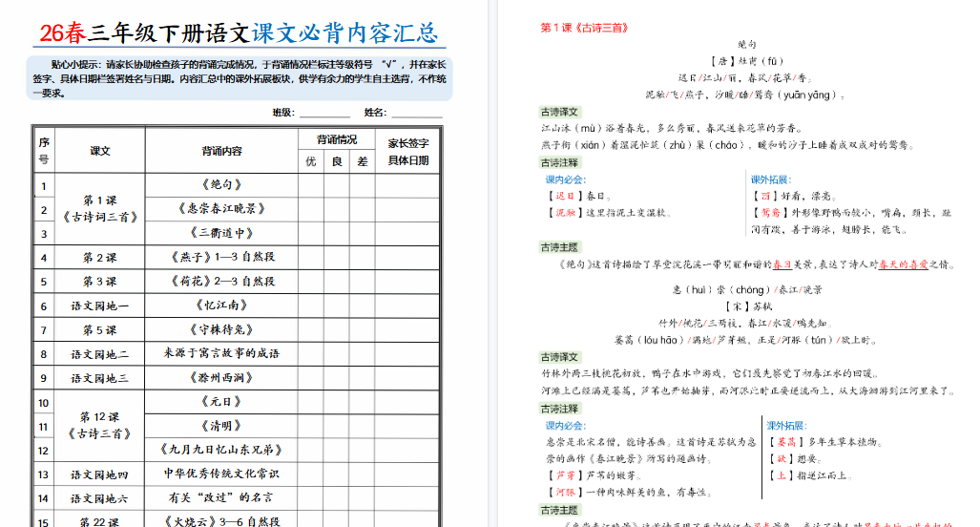This screenshot has width=980, height=527.
Task: Click the red term 泥融
Action: pyautogui.click(x=565, y=213)
